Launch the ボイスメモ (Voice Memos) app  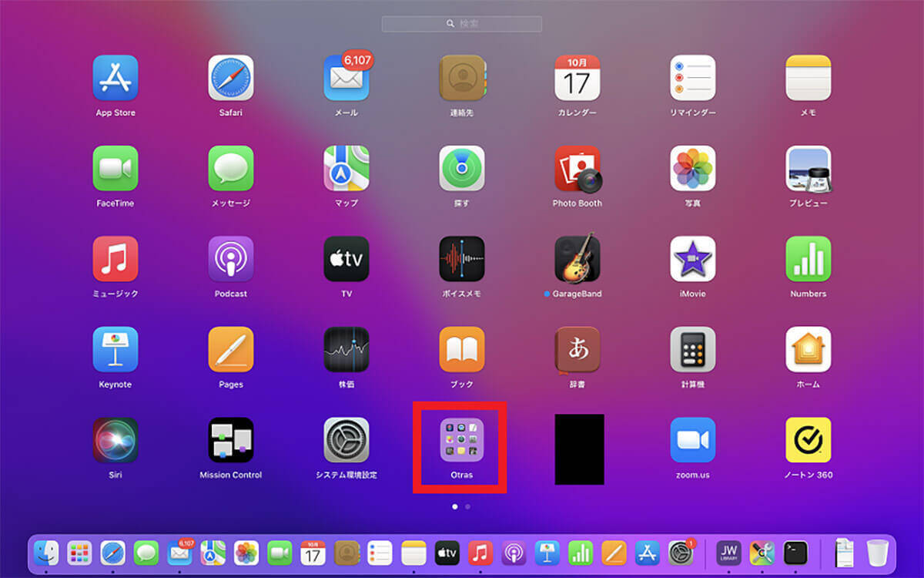click(x=461, y=259)
